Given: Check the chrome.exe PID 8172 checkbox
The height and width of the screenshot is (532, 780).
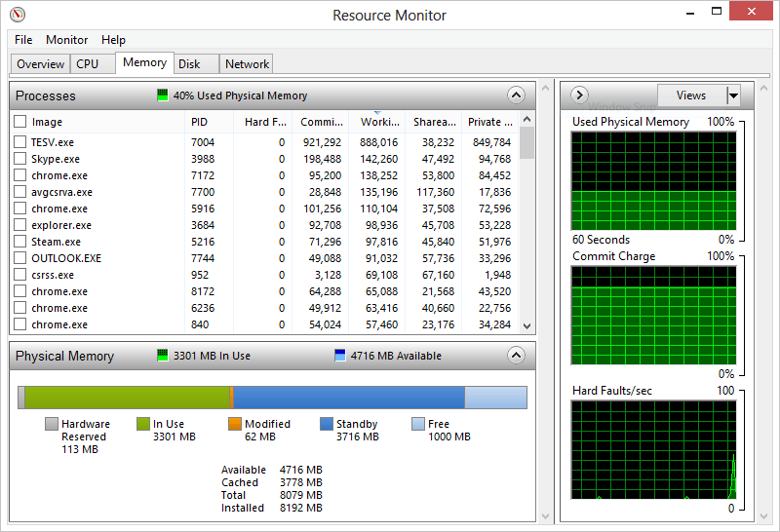Looking at the screenshot, I should 19,291.
